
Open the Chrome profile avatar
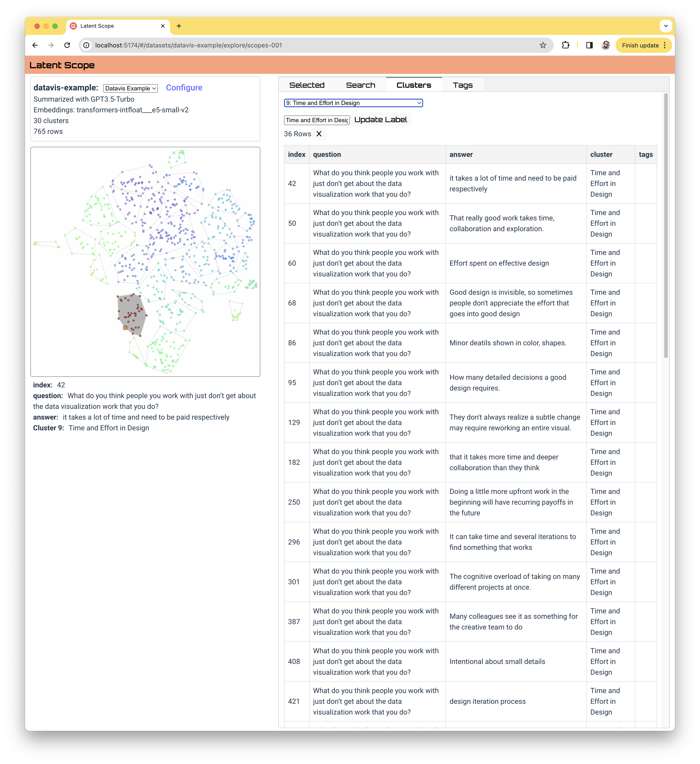(x=605, y=45)
